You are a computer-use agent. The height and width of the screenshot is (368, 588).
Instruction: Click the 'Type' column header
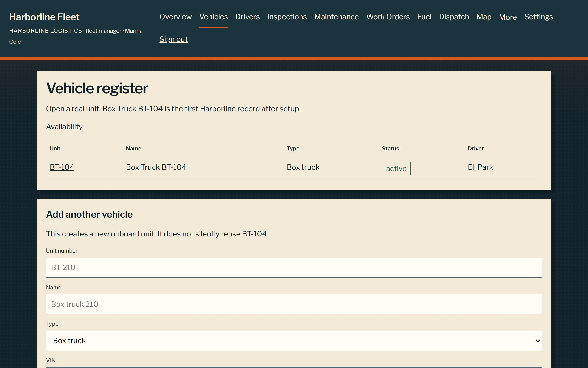tap(293, 149)
